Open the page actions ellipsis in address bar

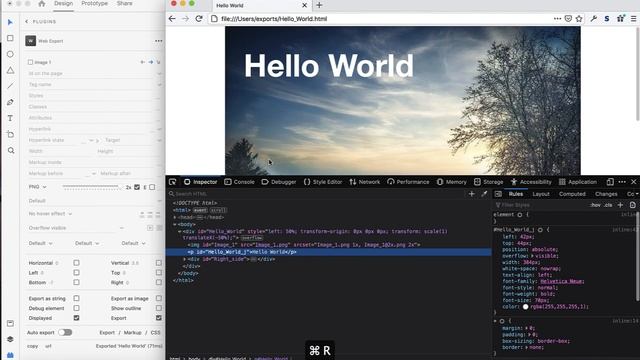pyautogui.click(x=557, y=19)
